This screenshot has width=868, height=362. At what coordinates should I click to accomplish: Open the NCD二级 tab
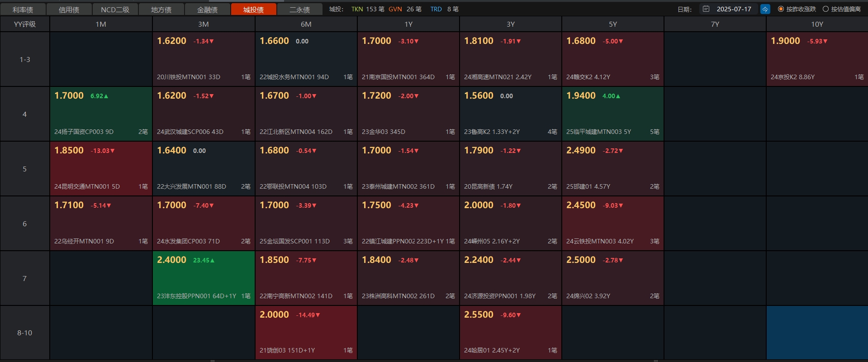coord(115,10)
